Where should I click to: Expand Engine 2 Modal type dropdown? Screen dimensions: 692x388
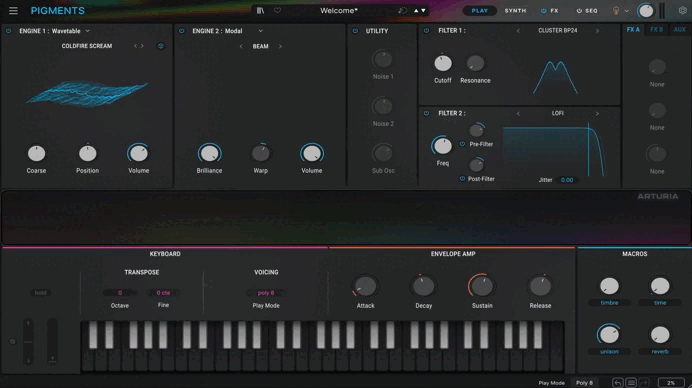(x=260, y=31)
